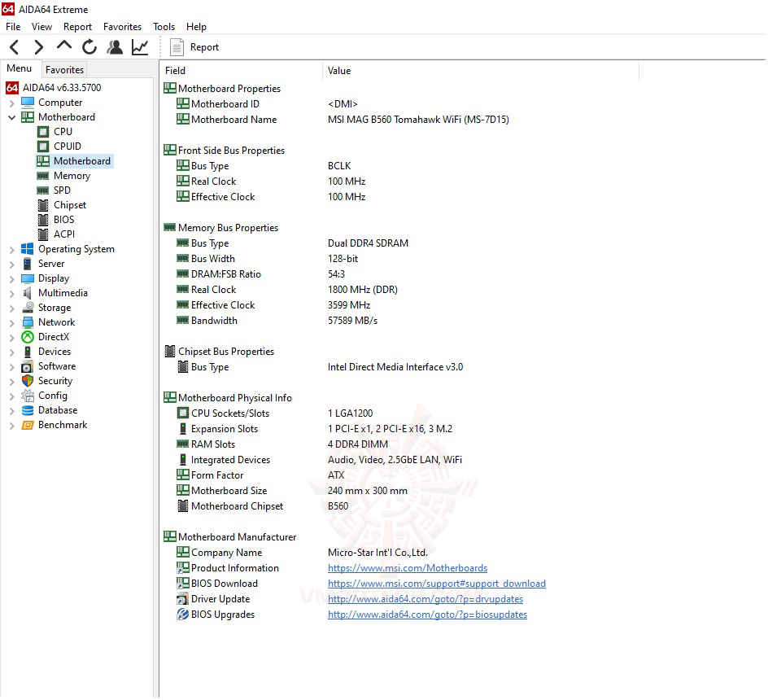Expand the Benchmark tree node
Image resolution: width=768 pixels, height=700 pixels.
click(x=11, y=426)
